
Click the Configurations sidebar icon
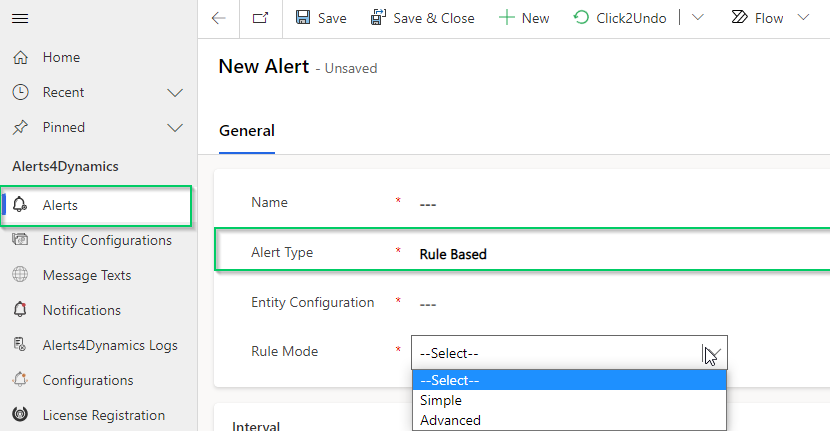click(20, 380)
